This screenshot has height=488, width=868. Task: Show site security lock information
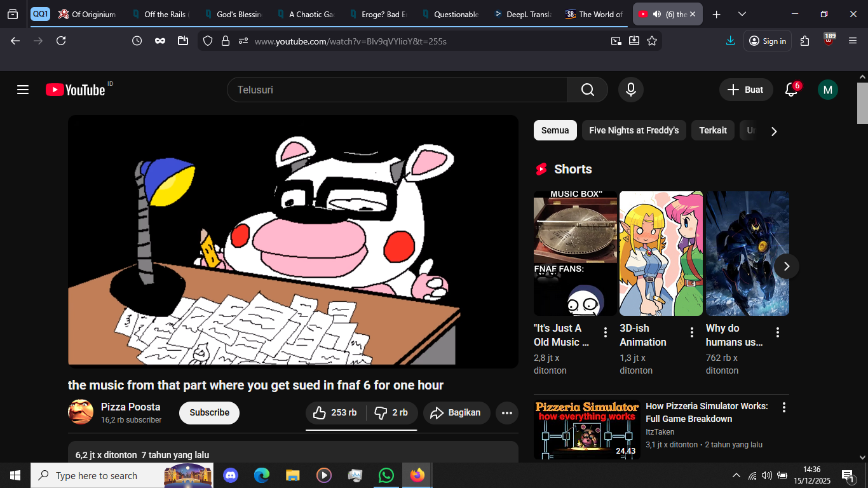click(225, 41)
